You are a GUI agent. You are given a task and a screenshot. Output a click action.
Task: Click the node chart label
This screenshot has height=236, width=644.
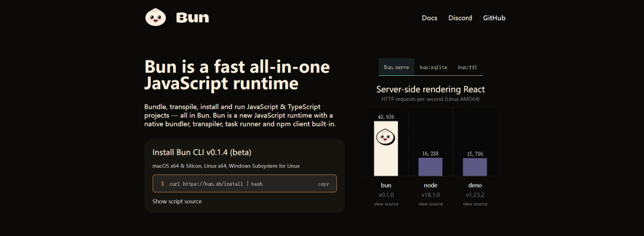tap(431, 185)
